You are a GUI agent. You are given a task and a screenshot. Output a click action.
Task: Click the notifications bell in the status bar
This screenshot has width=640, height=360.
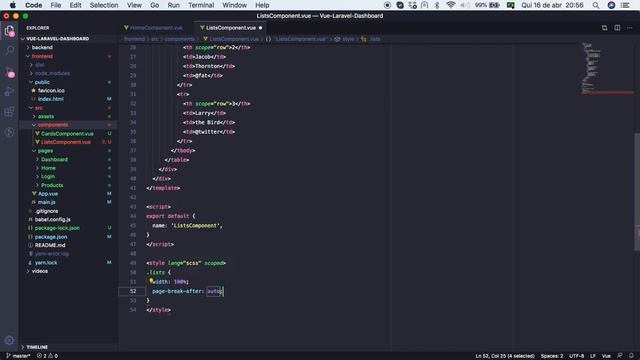click(631, 356)
